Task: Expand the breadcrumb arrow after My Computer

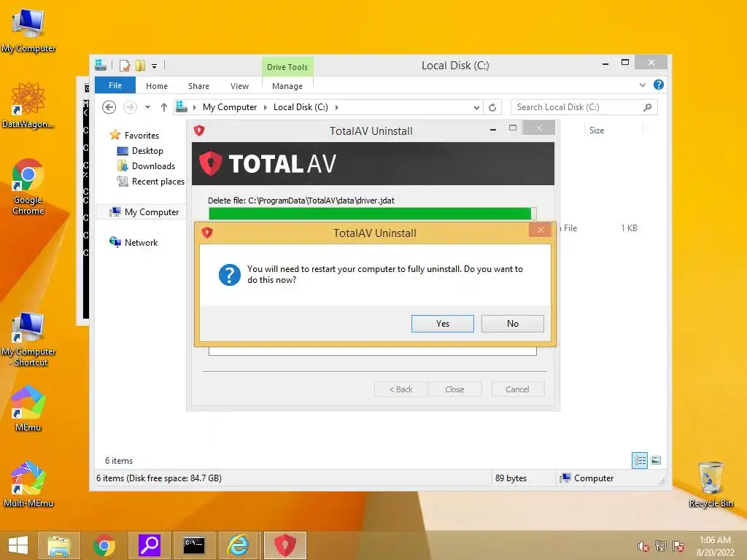Action: click(x=266, y=107)
